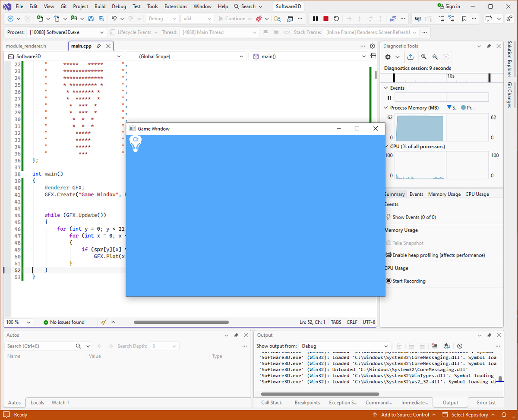Open the Process dropdown for Software3D.exe

click(67, 32)
